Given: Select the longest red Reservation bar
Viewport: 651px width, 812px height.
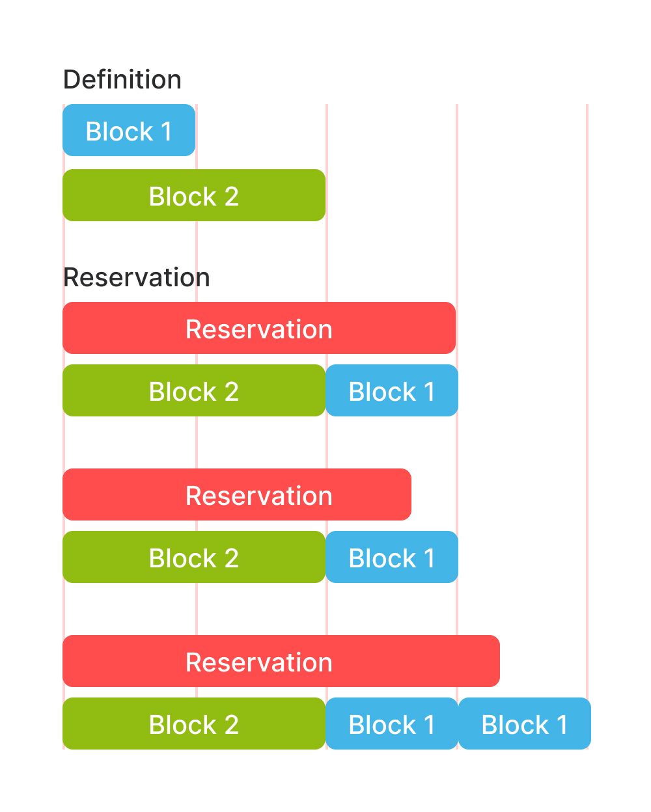Looking at the screenshot, I should pyautogui.click(x=281, y=662).
